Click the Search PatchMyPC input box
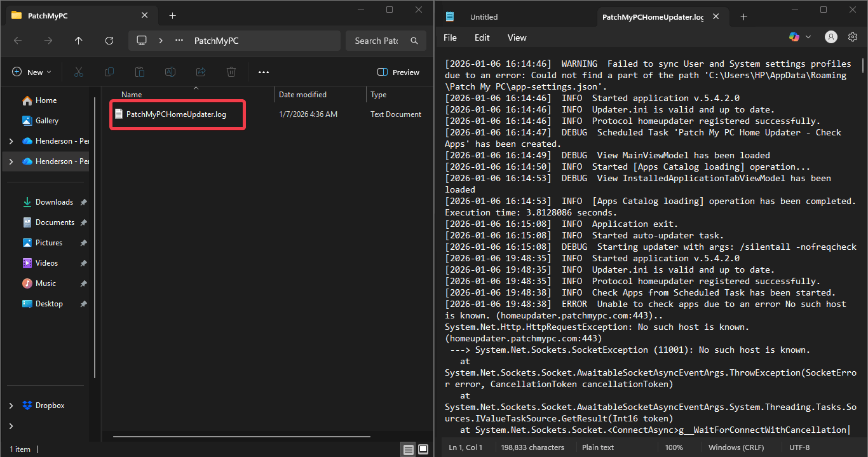This screenshot has width=868, height=457. 376,41
